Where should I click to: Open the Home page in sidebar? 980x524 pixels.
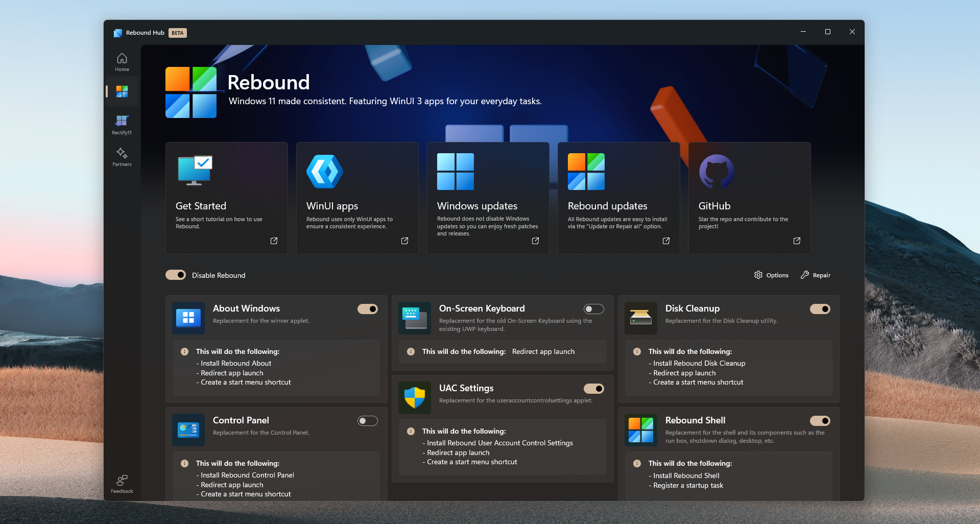pos(122,62)
